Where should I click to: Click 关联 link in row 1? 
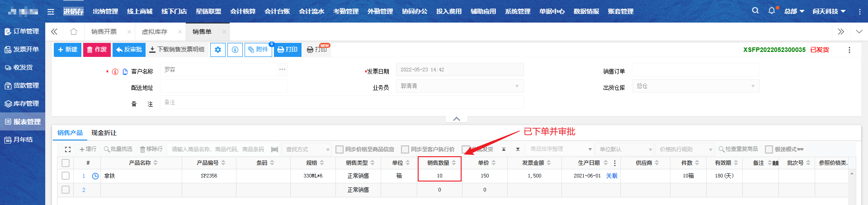(612, 176)
